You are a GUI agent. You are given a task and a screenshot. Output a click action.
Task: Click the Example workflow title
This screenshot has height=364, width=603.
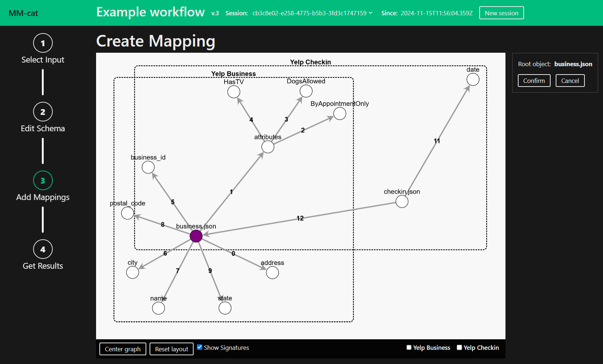pos(150,12)
